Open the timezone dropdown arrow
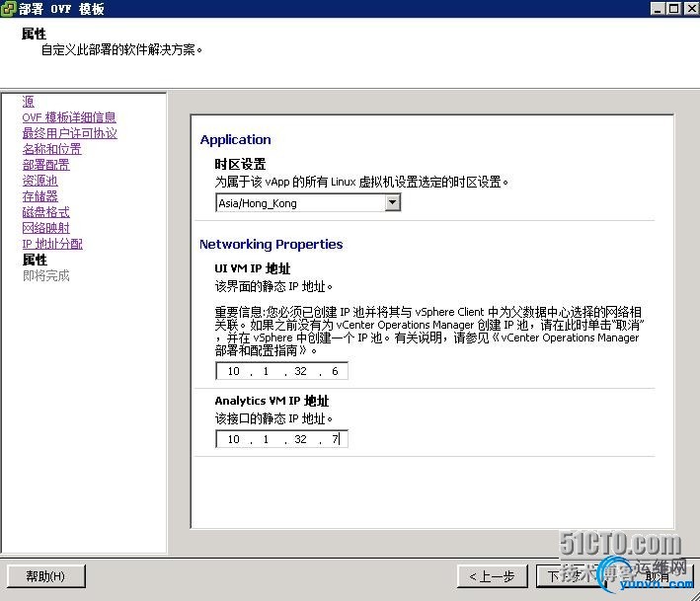 (392, 202)
